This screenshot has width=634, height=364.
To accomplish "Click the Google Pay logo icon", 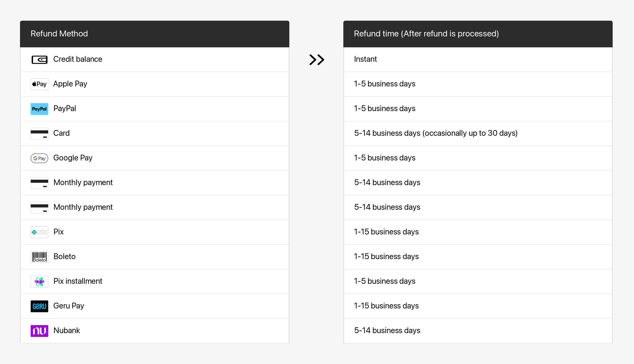I will click(x=39, y=158).
